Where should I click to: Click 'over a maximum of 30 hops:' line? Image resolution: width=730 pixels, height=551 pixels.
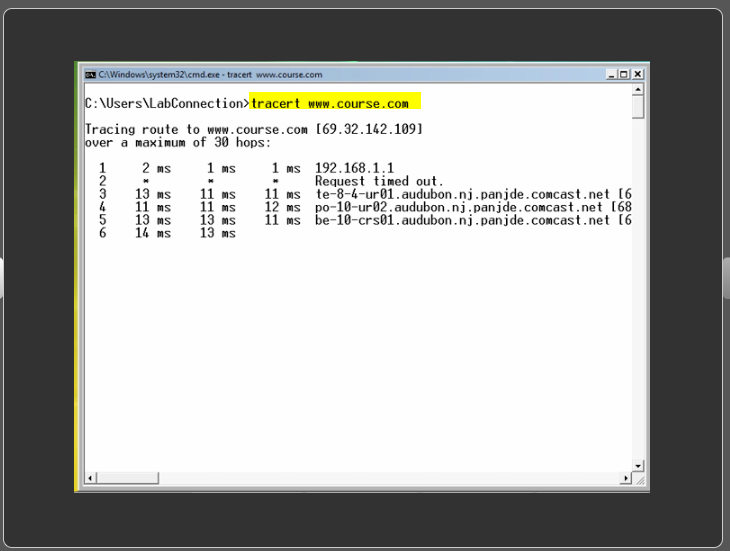point(178,142)
